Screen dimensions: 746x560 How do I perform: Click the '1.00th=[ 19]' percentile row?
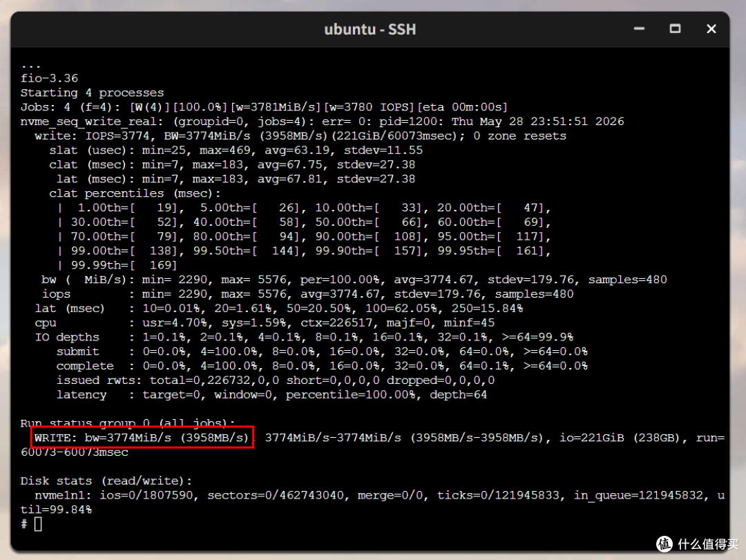pyautogui.click(x=304, y=208)
